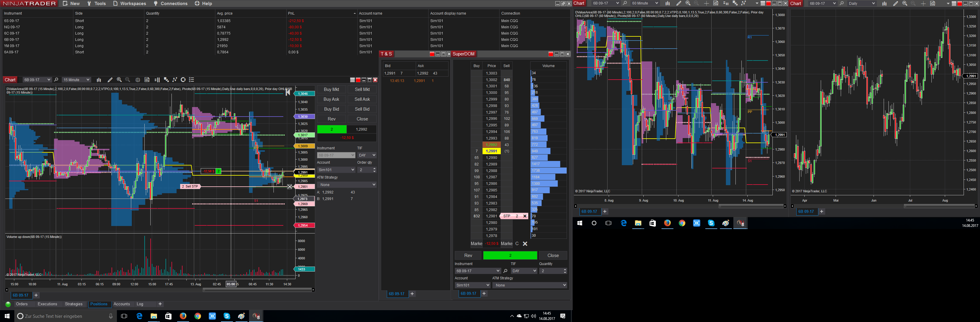980x322 pixels.
Task: Open Windows Start menu on left taskbar
Action: click(7, 316)
